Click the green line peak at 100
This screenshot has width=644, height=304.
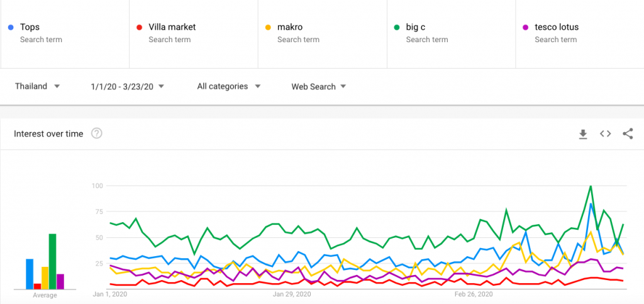[591, 186]
